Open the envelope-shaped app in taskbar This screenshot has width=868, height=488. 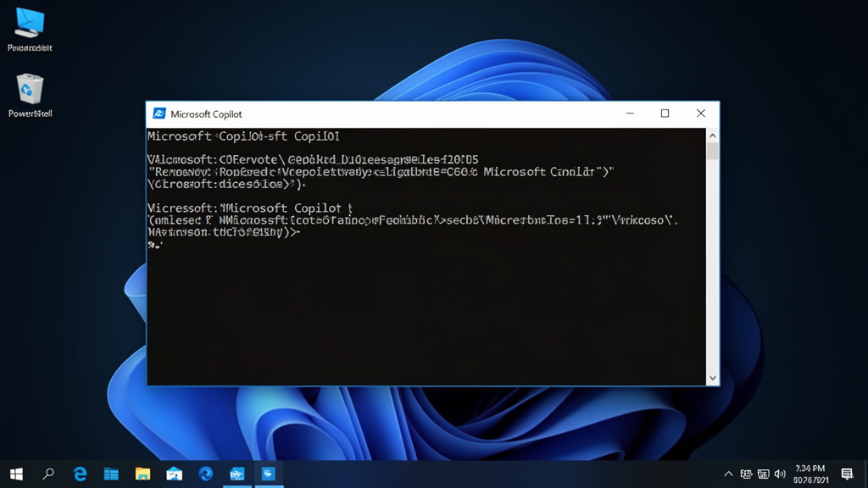pyautogui.click(x=175, y=474)
